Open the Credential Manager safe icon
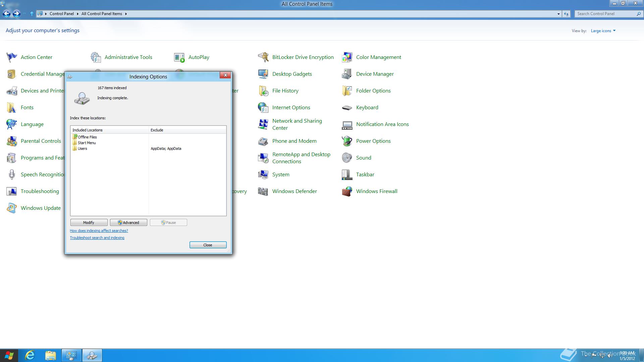 [x=12, y=74]
